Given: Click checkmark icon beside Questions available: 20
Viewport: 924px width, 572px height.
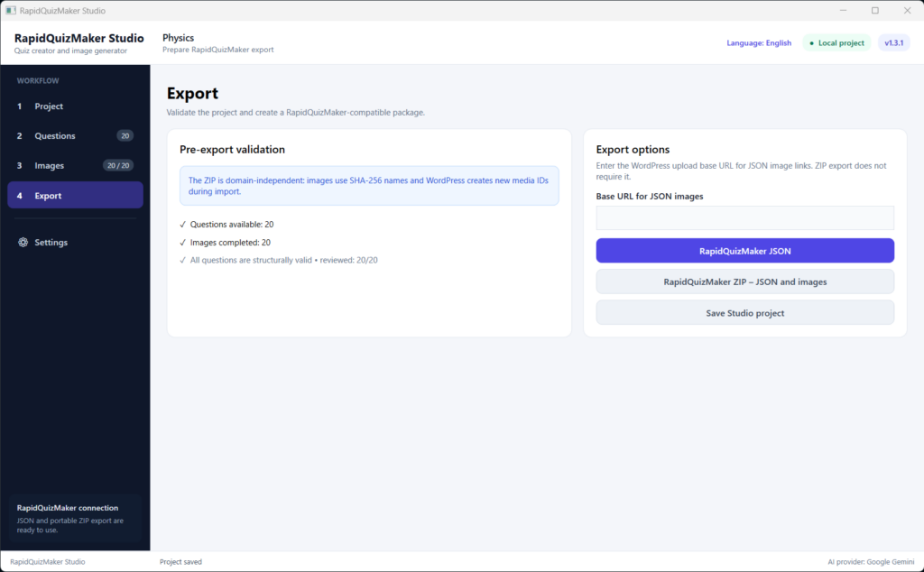Looking at the screenshot, I should click(x=182, y=225).
